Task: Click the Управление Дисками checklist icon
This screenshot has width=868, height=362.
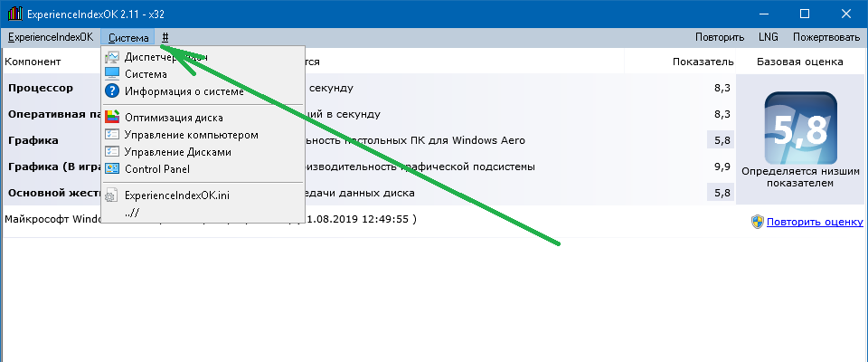Action: point(112,151)
